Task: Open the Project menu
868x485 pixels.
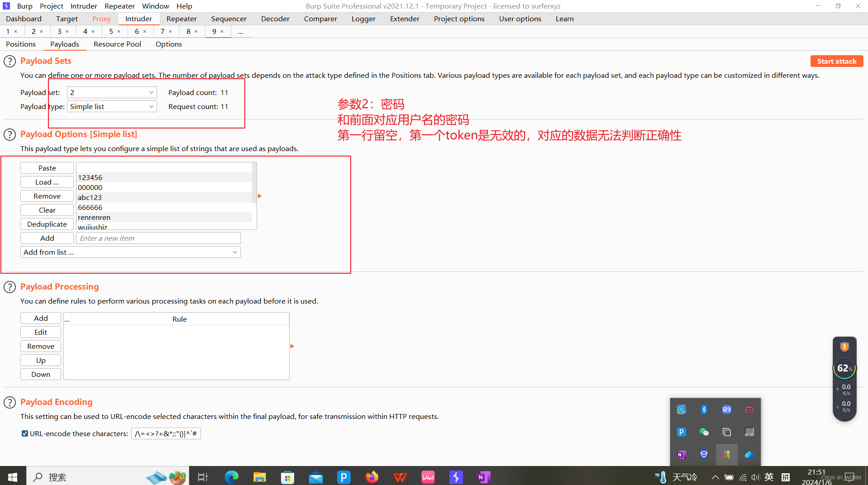Action: [51, 6]
